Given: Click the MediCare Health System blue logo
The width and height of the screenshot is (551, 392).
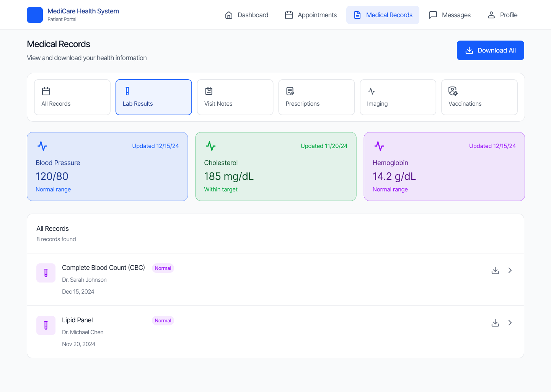Looking at the screenshot, I should 35,15.
